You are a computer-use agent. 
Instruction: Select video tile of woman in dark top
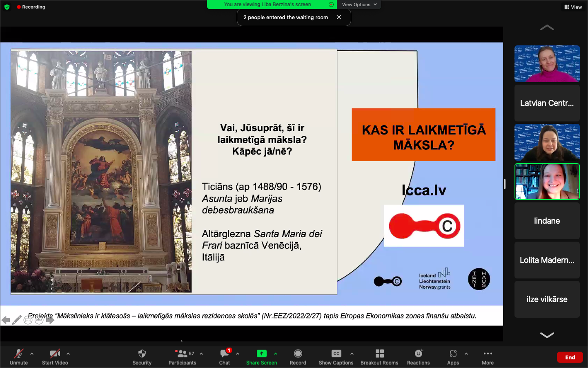coord(547,142)
